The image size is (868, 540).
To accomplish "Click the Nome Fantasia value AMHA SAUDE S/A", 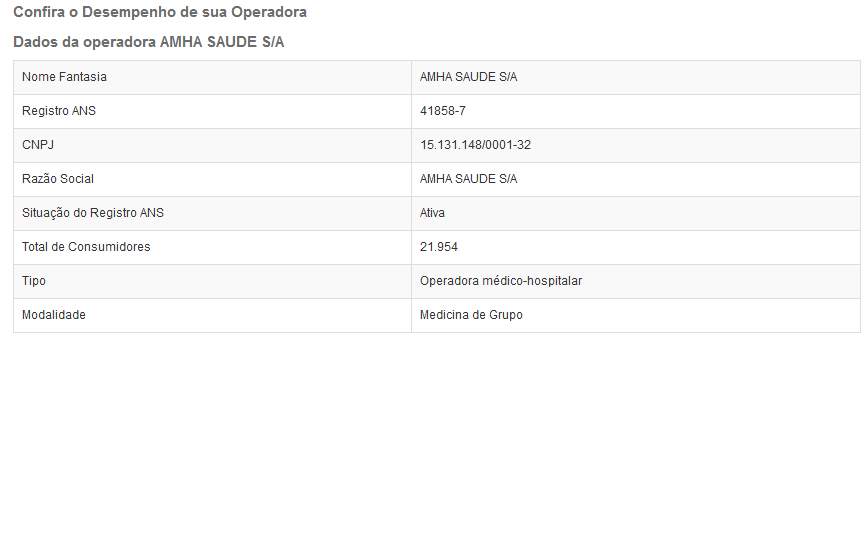I will click(x=468, y=77).
